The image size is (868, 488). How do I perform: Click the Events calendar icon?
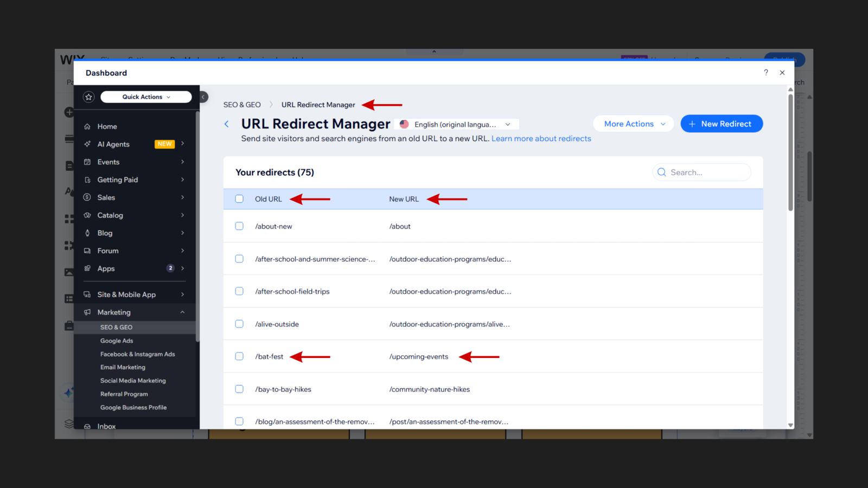[88, 162]
